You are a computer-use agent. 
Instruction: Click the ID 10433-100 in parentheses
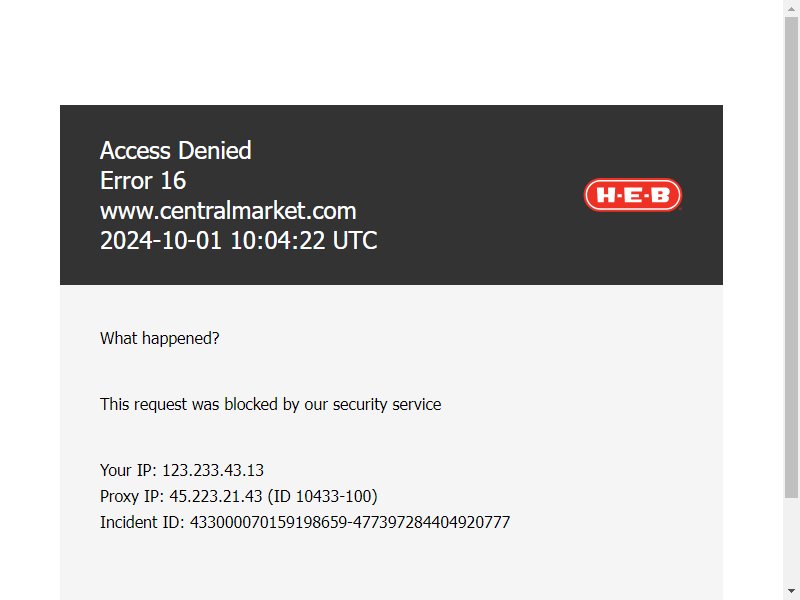click(x=322, y=496)
